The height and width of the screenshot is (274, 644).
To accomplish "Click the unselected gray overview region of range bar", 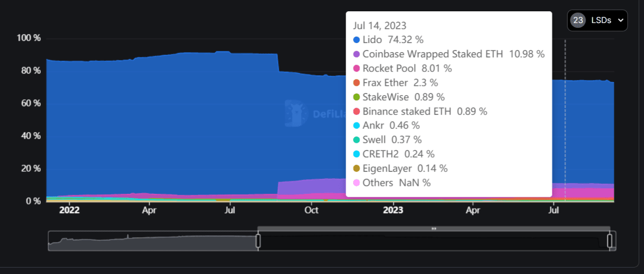I will pos(153,241).
